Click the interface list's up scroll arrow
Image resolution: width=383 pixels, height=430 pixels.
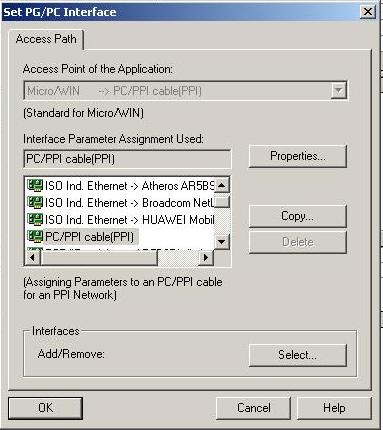[x=222, y=185]
